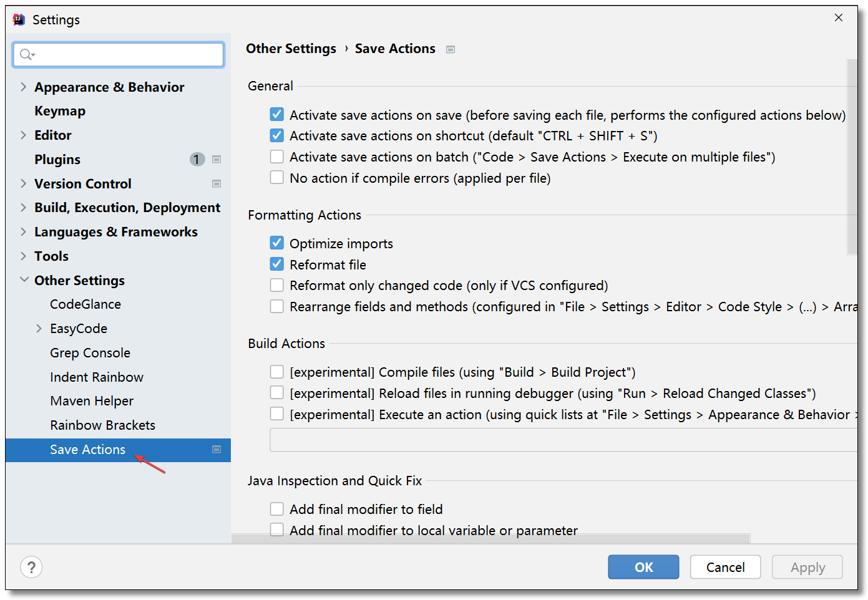Open CodeGlance settings
Viewport: 868px width, 600px height.
(85, 304)
